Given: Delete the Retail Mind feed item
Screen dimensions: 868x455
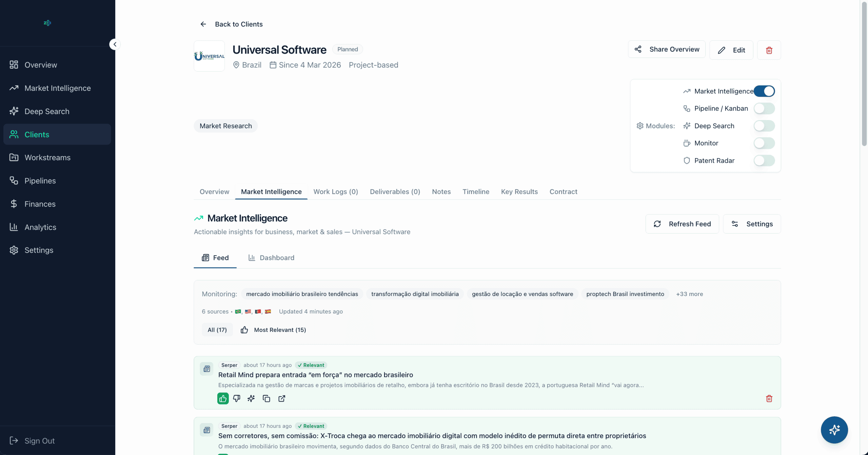Looking at the screenshot, I should coord(769,398).
